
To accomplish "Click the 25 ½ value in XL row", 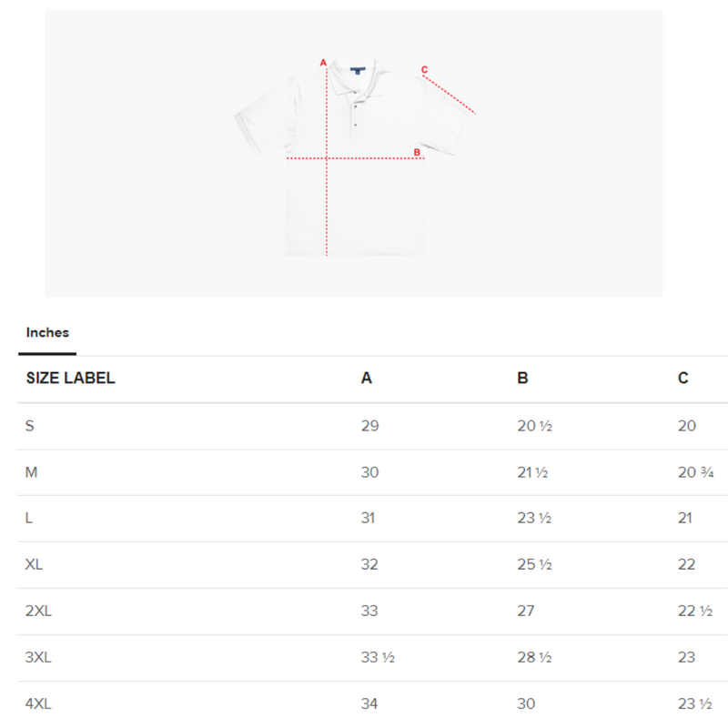I will (x=534, y=564).
